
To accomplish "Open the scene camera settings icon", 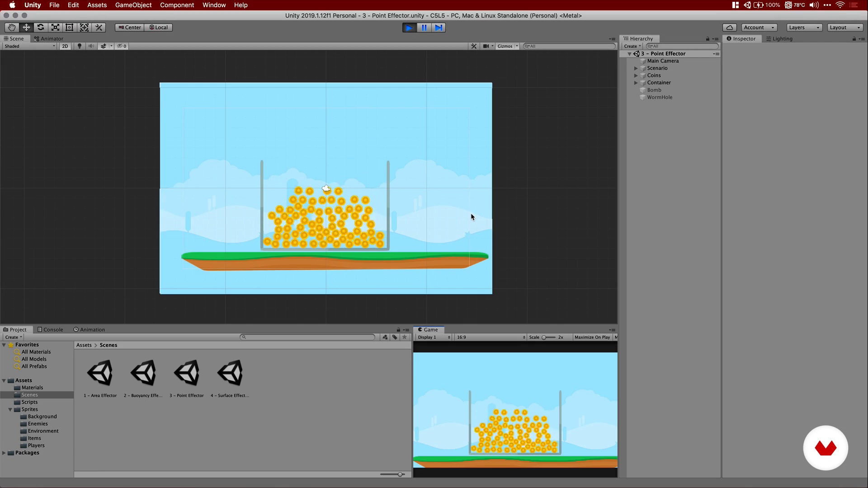I will point(486,46).
